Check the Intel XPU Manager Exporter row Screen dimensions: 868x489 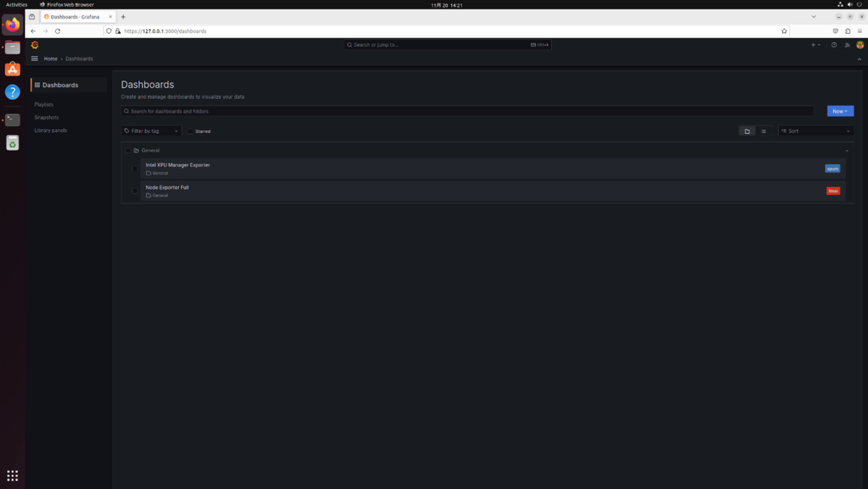[135, 168]
